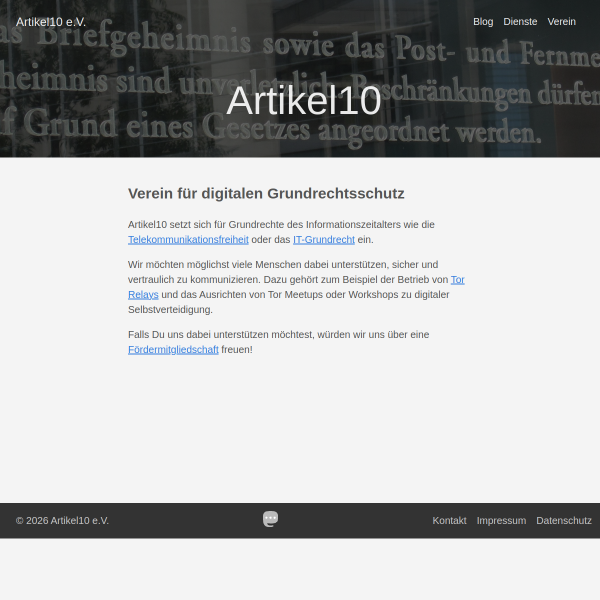
Task: Open the IT-Grundrecht link
Action: point(324,240)
